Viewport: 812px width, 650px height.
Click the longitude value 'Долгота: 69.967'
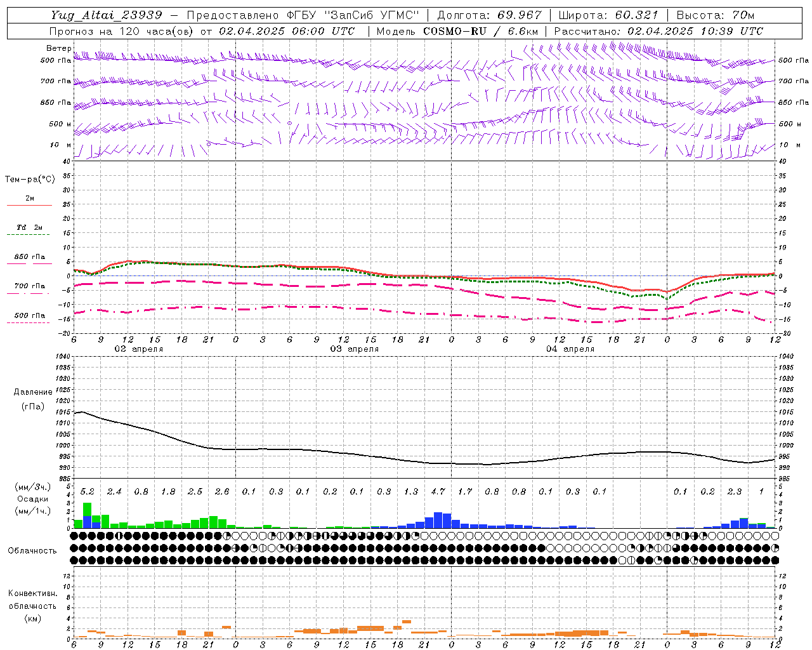490,15
